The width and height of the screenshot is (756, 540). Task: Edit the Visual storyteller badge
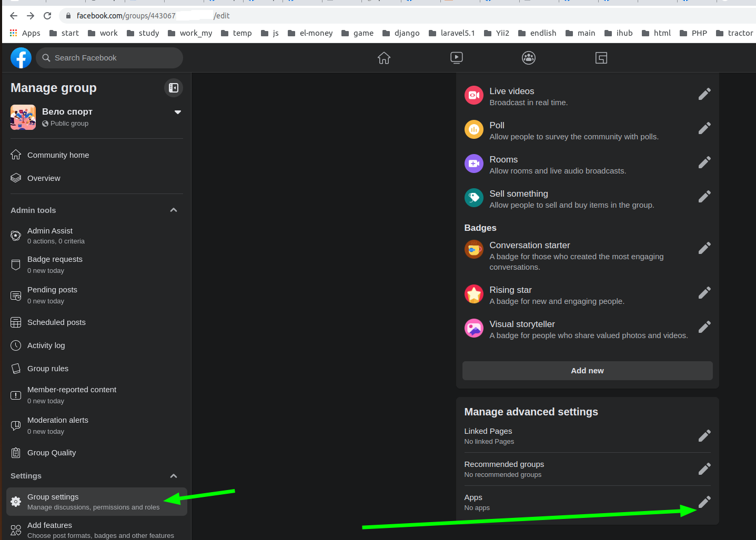pos(704,327)
